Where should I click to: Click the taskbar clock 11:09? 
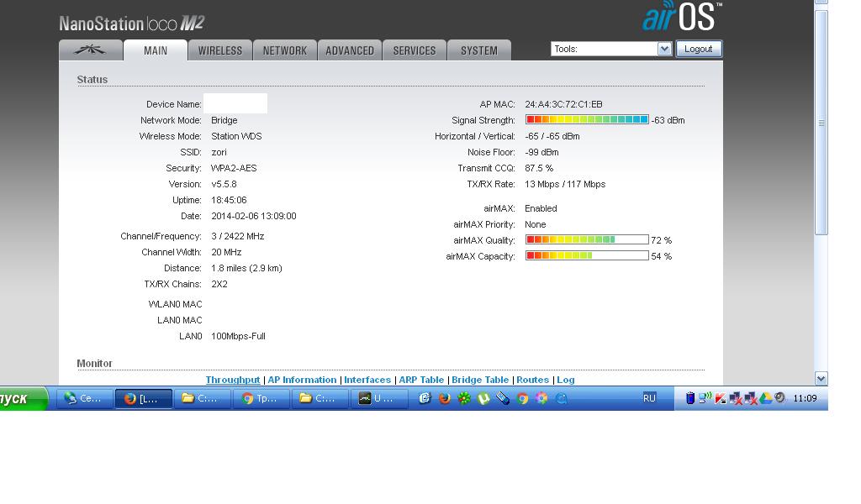[805, 398]
